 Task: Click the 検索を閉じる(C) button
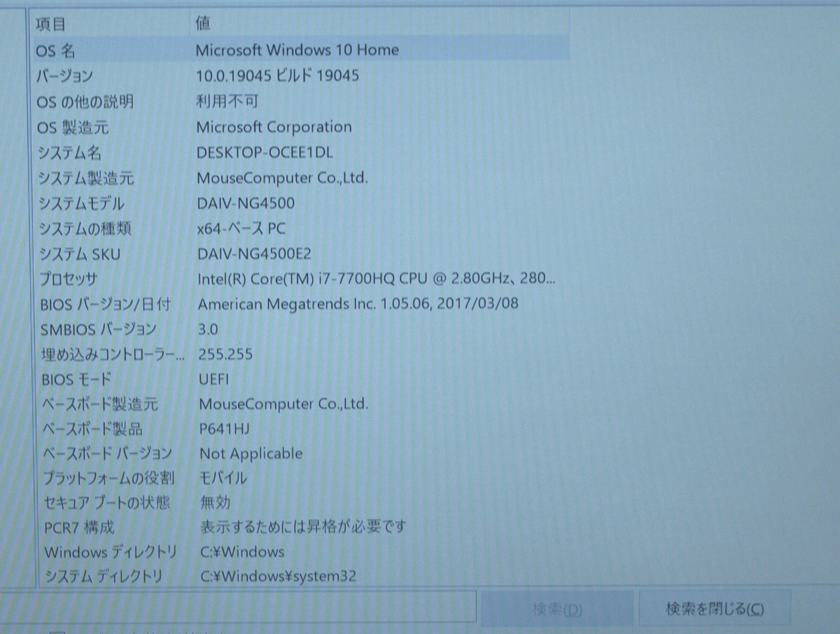point(714,609)
